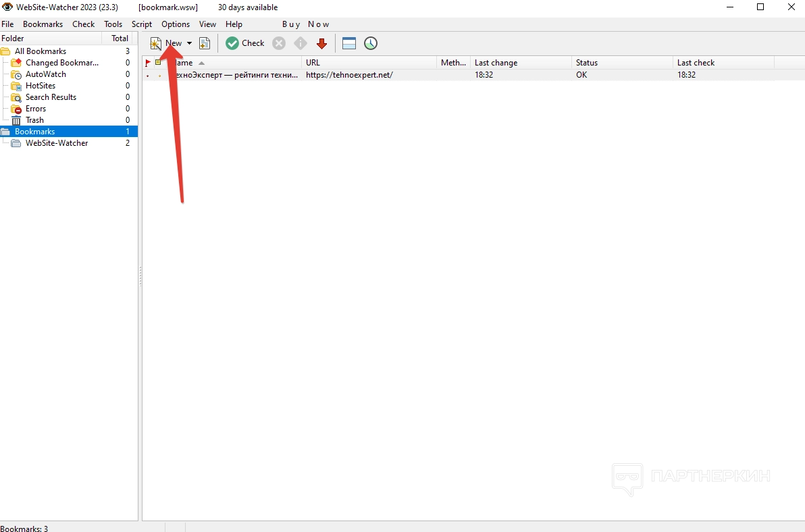
Task: Click the WebSite-Watcher subfolder icon
Action: pos(16,143)
